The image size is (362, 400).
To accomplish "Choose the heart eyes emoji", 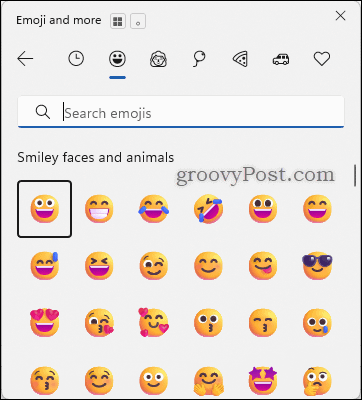I will coord(44,322).
